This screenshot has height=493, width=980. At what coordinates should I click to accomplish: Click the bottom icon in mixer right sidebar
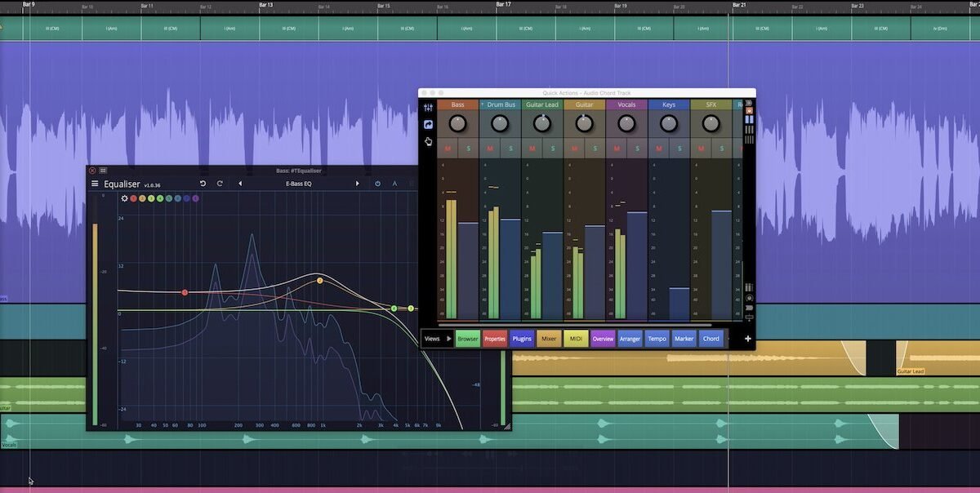(749, 318)
